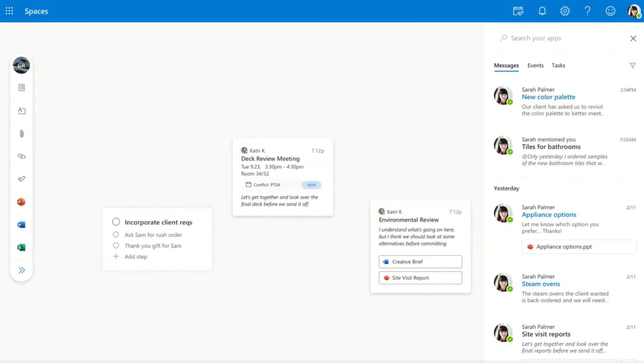This screenshot has height=363, width=644.
Task: Select the text box tool in sidebar
Action: [x=21, y=111]
